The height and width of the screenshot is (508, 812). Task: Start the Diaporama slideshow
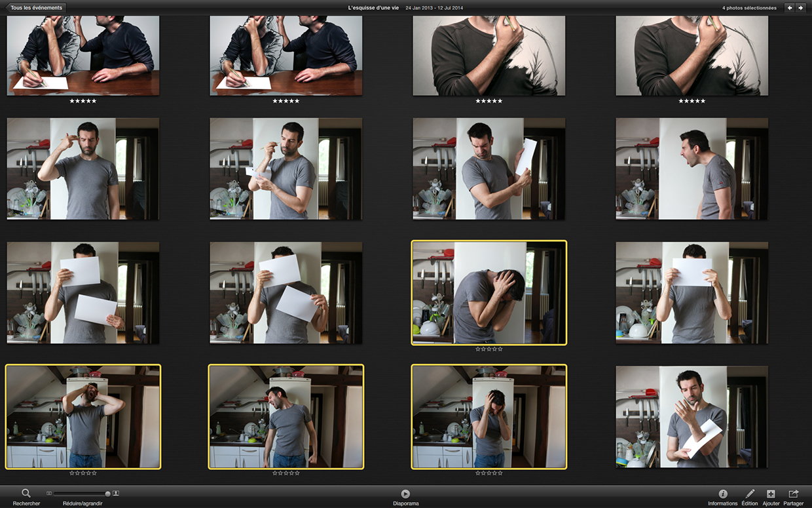point(405,494)
